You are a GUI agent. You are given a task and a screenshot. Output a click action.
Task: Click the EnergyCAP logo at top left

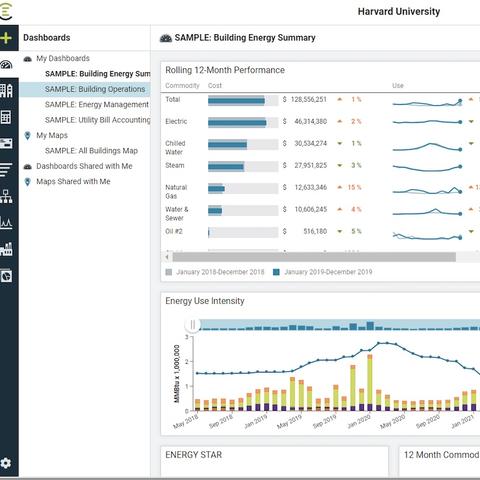coord(6,11)
